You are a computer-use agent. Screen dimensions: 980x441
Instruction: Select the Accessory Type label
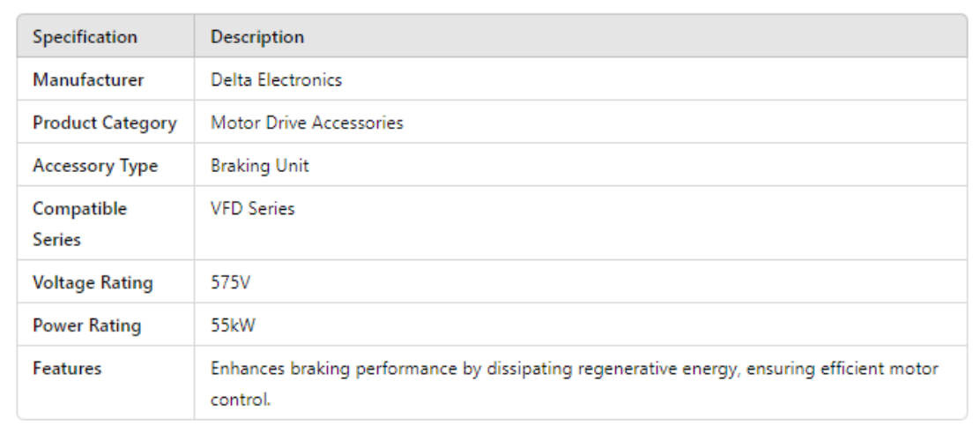[95, 166]
